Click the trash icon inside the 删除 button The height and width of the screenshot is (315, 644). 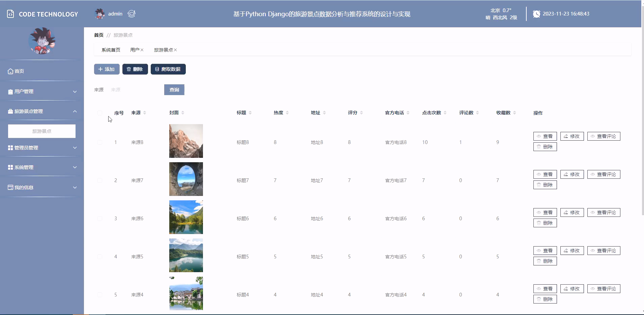[x=129, y=69]
